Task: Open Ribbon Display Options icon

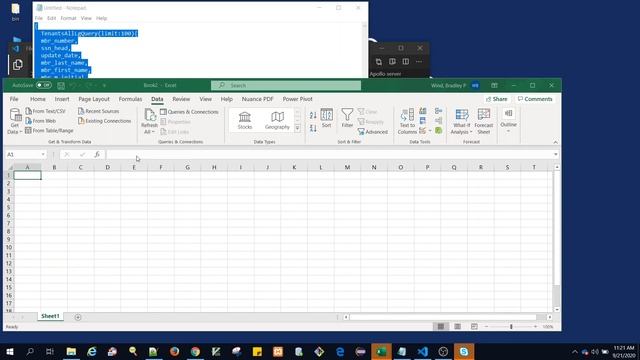Action: coord(494,85)
